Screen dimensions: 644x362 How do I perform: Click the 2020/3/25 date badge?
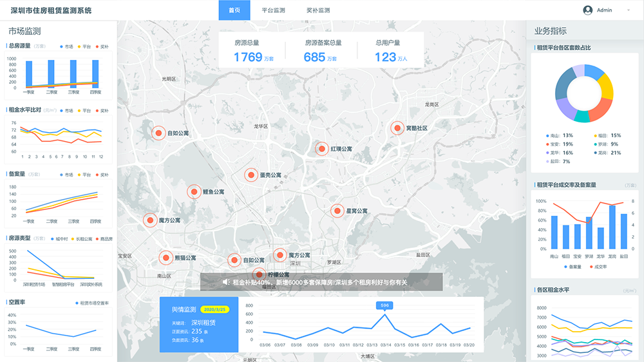point(215,309)
